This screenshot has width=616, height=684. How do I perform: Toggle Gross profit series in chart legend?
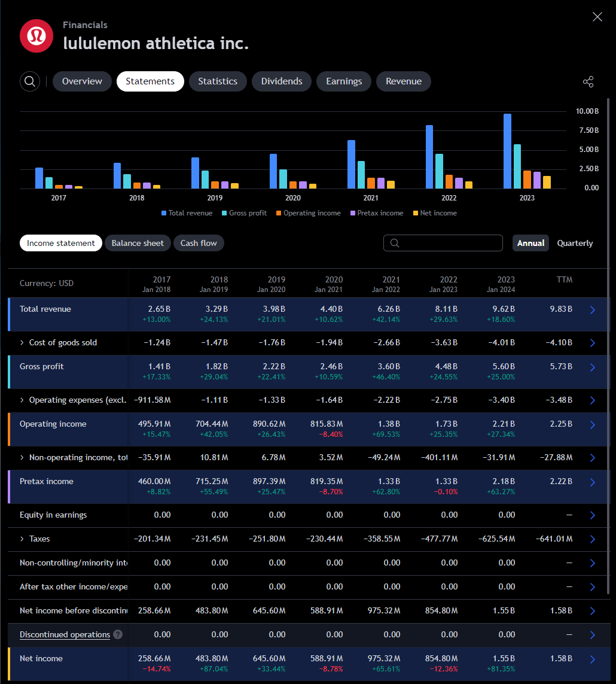(244, 213)
